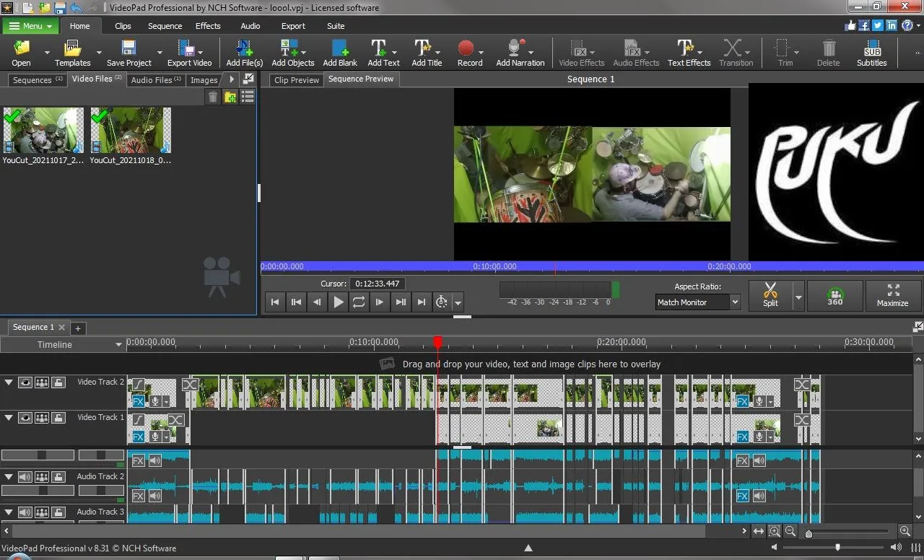Step one frame forward in the preview

380,302
